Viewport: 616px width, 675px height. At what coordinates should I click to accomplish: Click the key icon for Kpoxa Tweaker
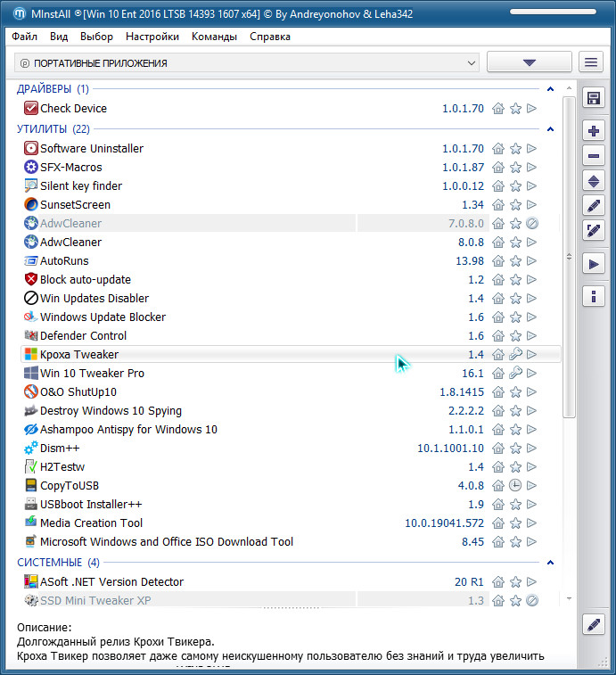tap(515, 354)
